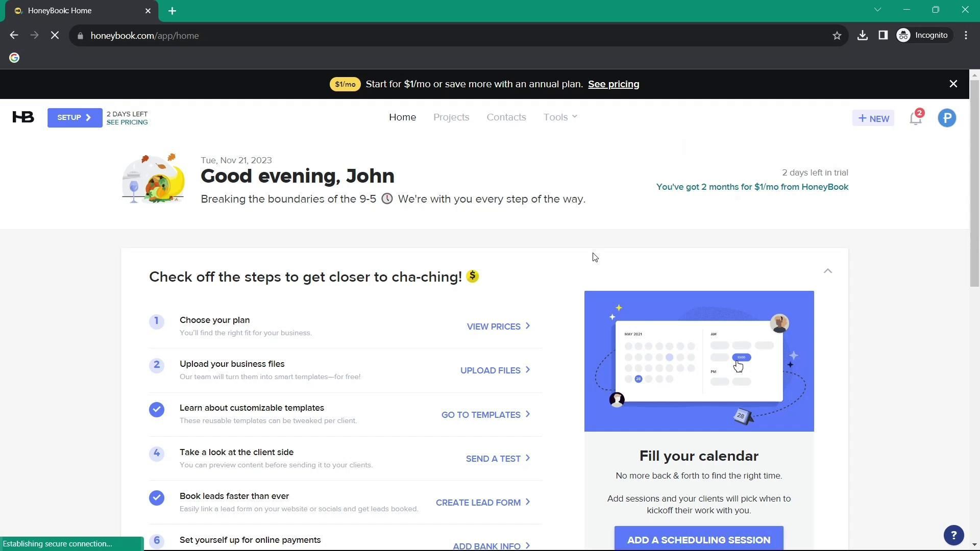Click the Google shortcut in the bookmarks bar
Viewport: 980px width, 551px height.
[x=14, y=58]
